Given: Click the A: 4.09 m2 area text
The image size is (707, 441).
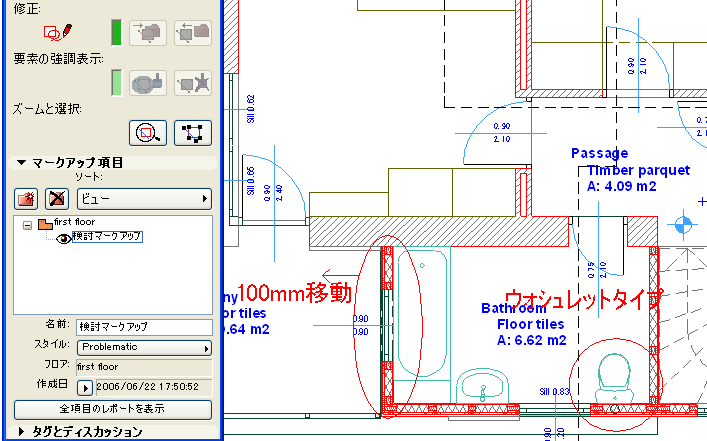Looking at the screenshot, I should tap(621, 186).
